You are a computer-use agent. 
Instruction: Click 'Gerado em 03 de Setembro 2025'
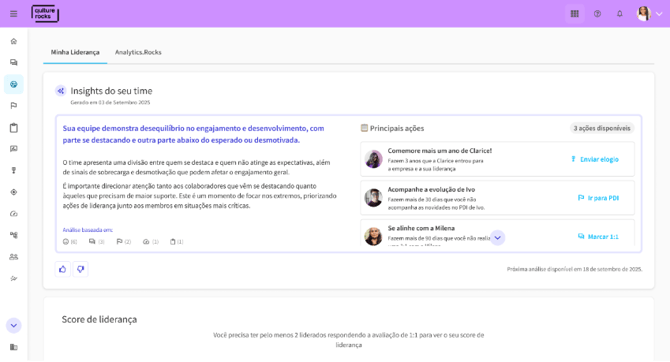pyautogui.click(x=110, y=103)
